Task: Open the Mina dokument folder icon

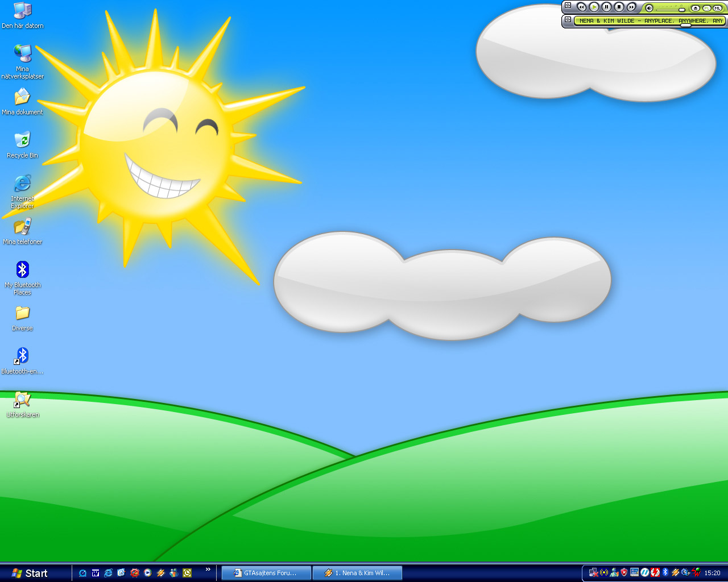Action: pyautogui.click(x=22, y=102)
